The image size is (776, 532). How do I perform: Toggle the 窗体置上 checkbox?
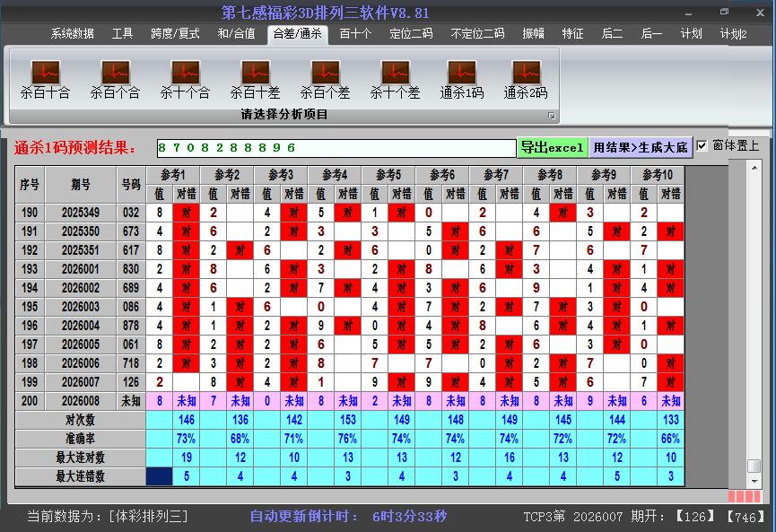pos(702,146)
